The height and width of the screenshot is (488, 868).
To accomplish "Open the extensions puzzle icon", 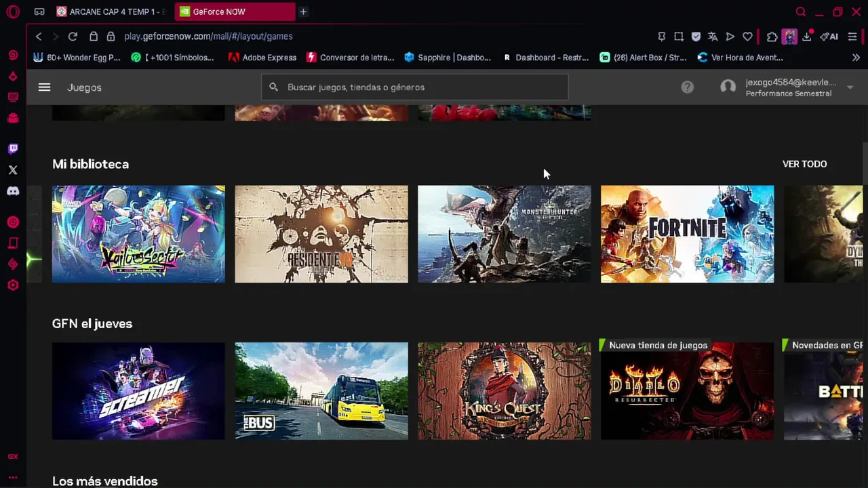I will tap(772, 37).
